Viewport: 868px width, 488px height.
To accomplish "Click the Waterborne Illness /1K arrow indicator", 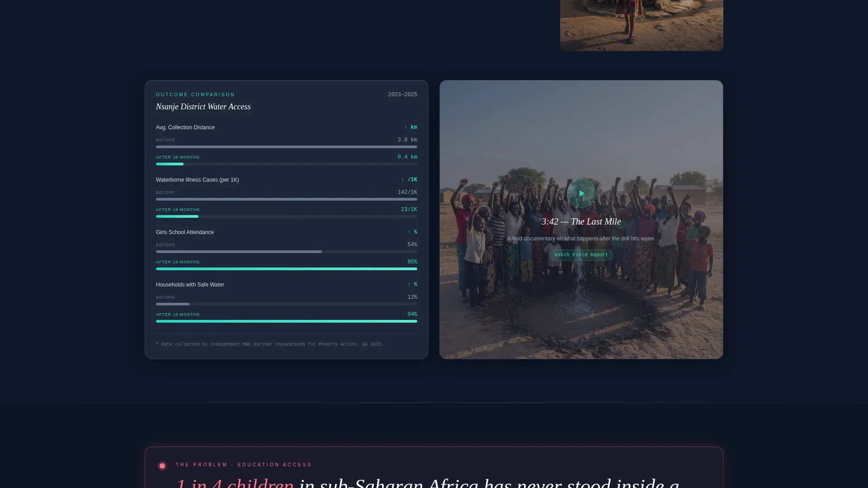I will point(409,180).
